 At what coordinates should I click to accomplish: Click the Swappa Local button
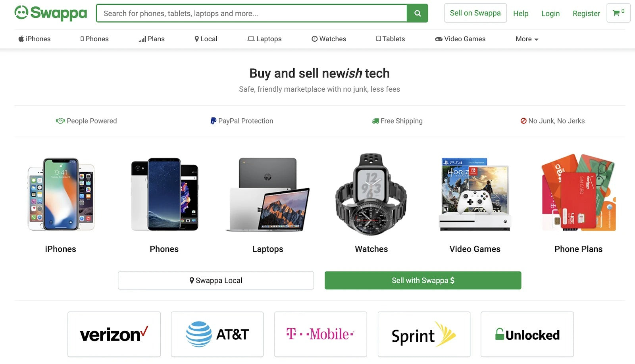[x=216, y=280]
